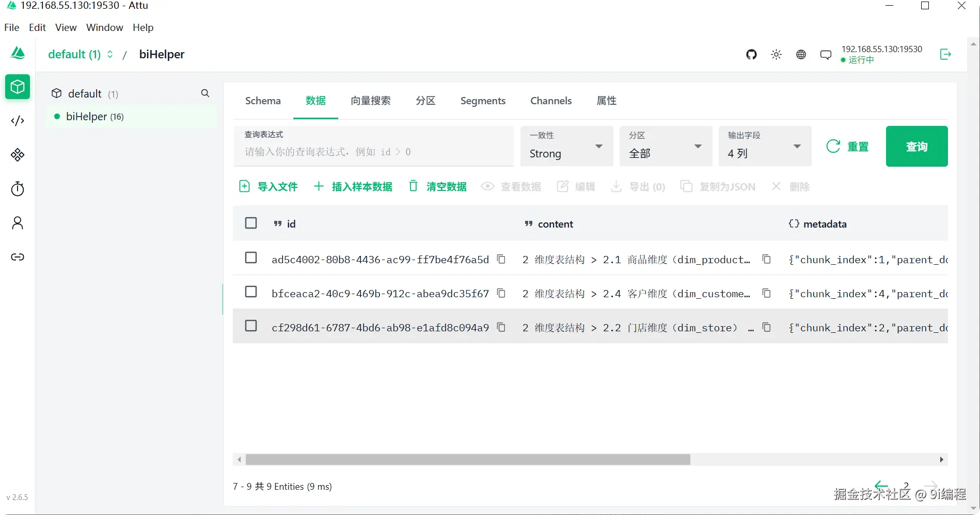Copy id bfceaca2-40c9-469b-912c-abea9dc35f67

tap(501, 293)
